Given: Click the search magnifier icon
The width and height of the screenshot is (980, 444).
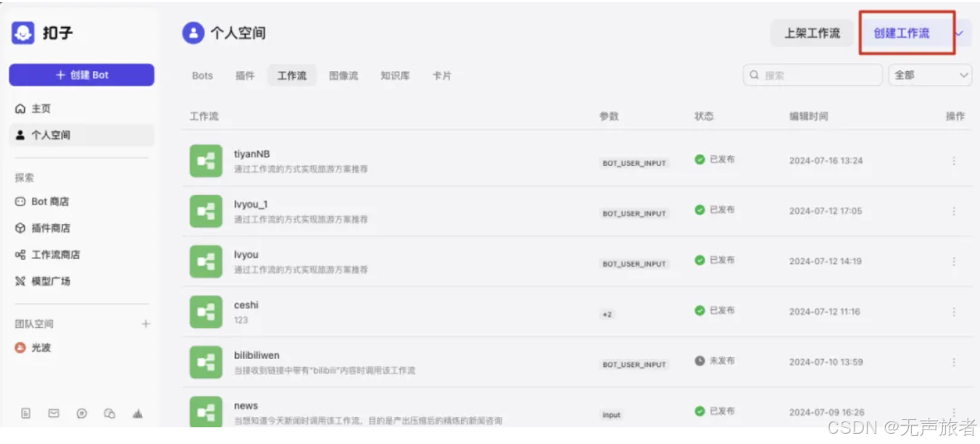Looking at the screenshot, I should click(x=755, y=75).
